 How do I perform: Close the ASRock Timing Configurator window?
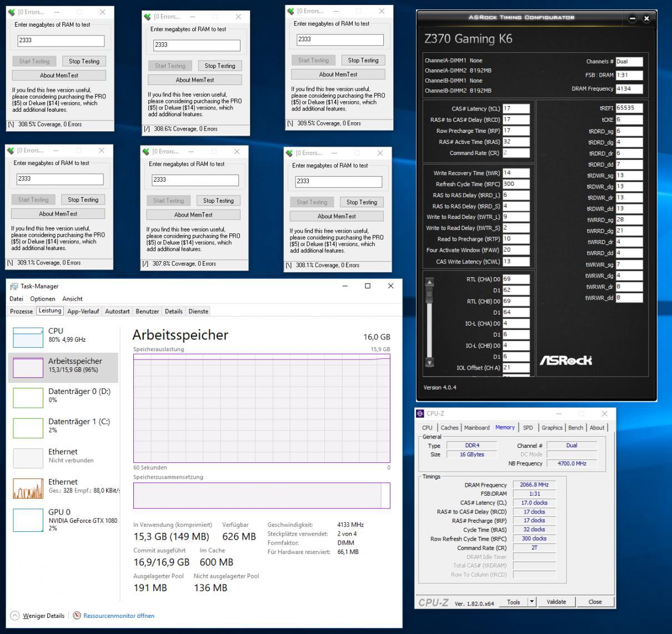646,18
